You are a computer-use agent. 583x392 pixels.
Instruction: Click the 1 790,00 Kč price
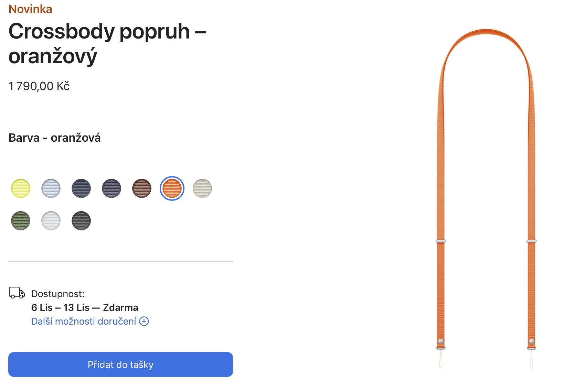(39, 86)
